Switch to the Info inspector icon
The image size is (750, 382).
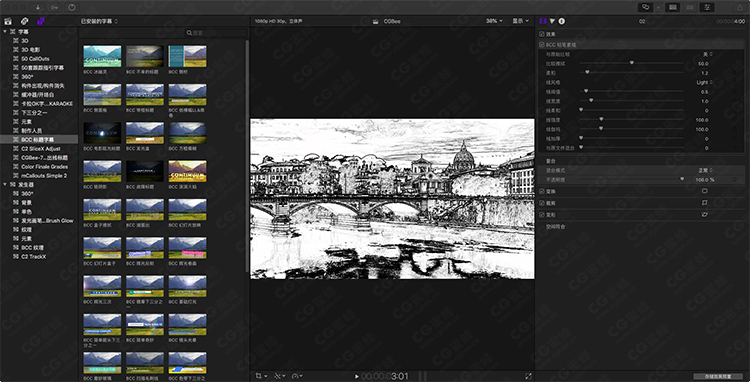562,21
